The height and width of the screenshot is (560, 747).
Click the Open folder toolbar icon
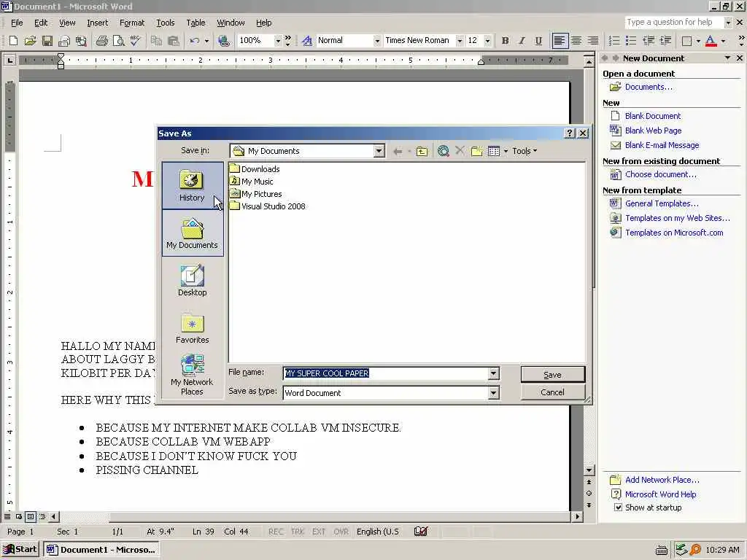(x=30, y=41)
